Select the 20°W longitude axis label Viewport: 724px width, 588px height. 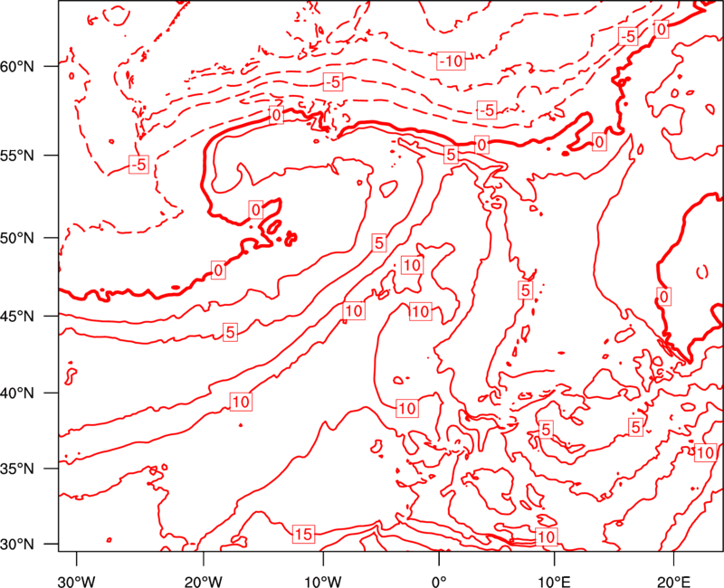pyautogui.click(x=204, y=581)
